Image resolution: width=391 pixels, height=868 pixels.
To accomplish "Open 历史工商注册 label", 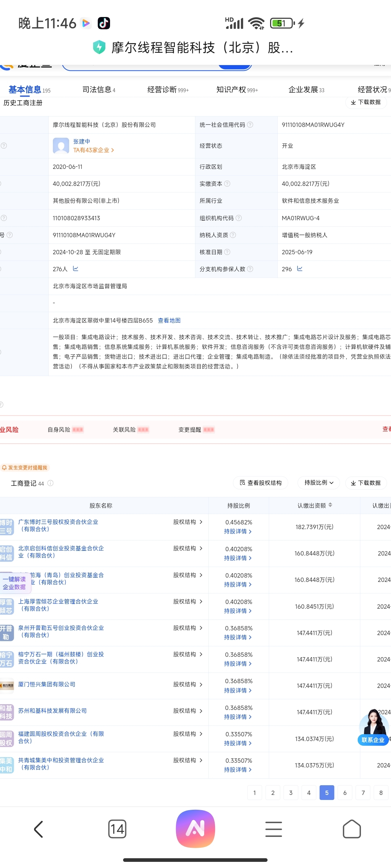I will pos(23,103).
